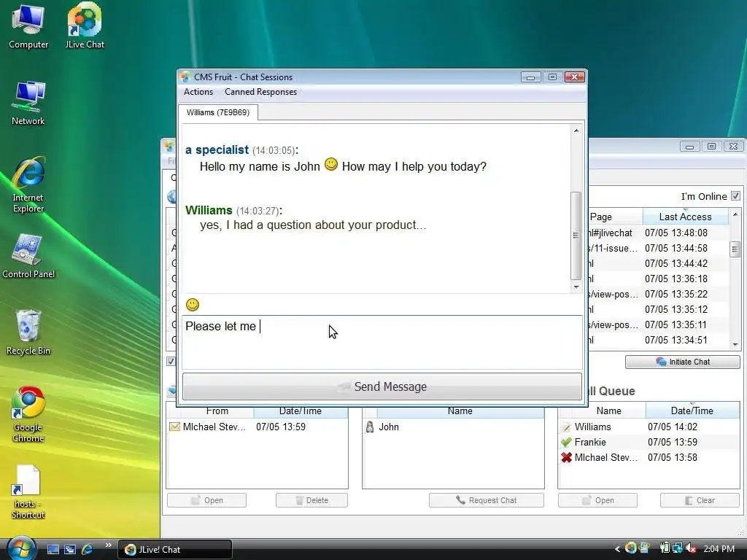Click the Send Message button

tap(382, 386)
